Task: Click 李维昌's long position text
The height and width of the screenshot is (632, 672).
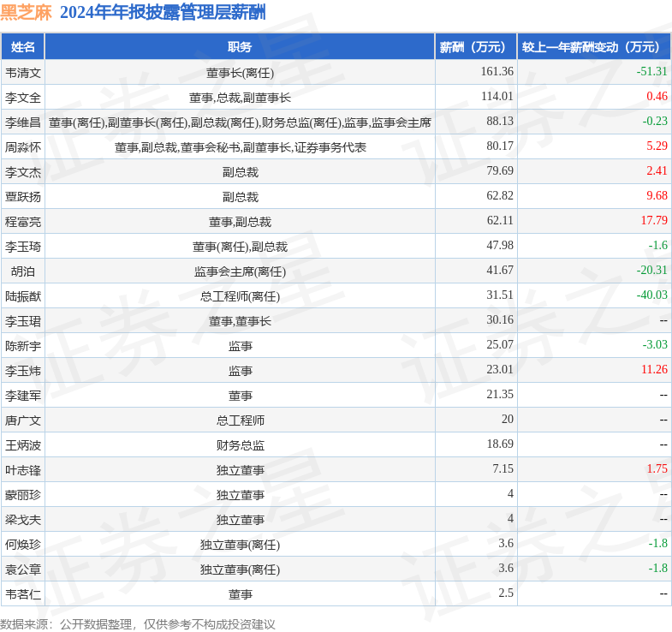Action: (240, 122)
